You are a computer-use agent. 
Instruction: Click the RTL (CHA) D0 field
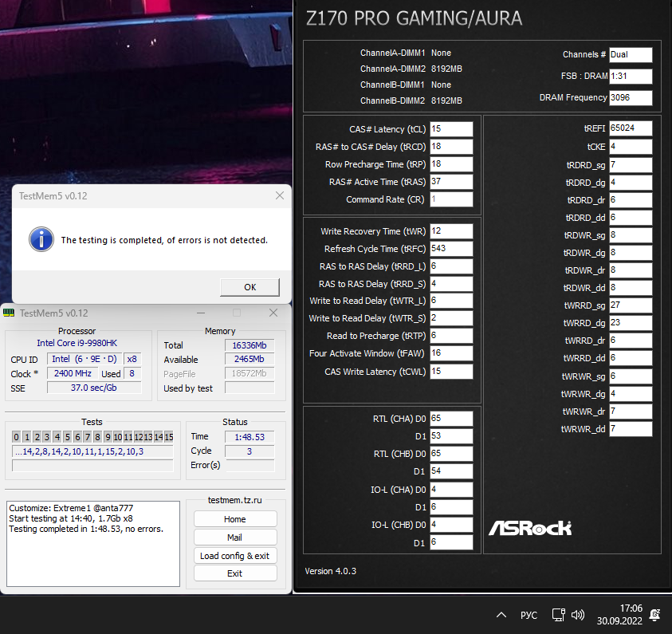pos(451,419)
